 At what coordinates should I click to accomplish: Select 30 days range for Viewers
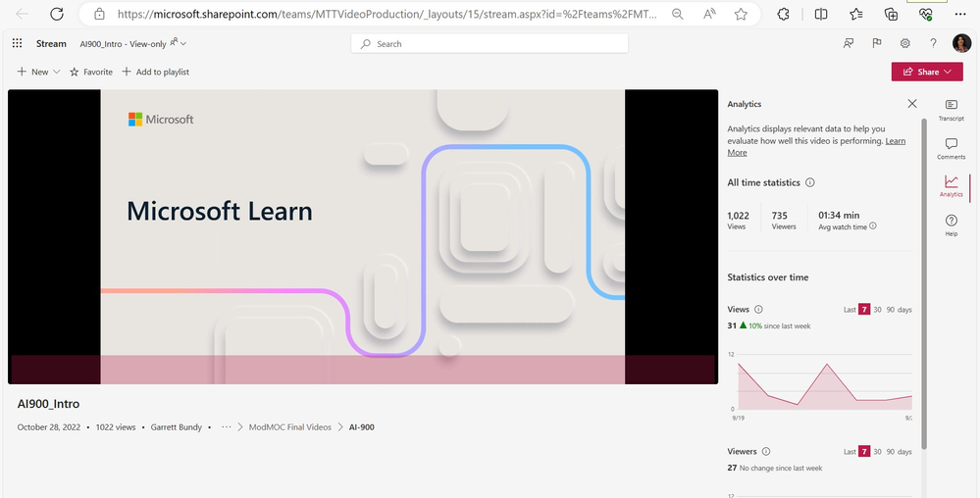coord(878,452)
